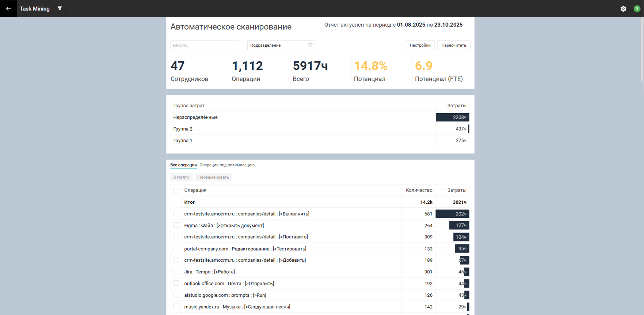Check the Jira Tempo Работа row checkbox
644x315 pixels.
[x=176, y=272]
